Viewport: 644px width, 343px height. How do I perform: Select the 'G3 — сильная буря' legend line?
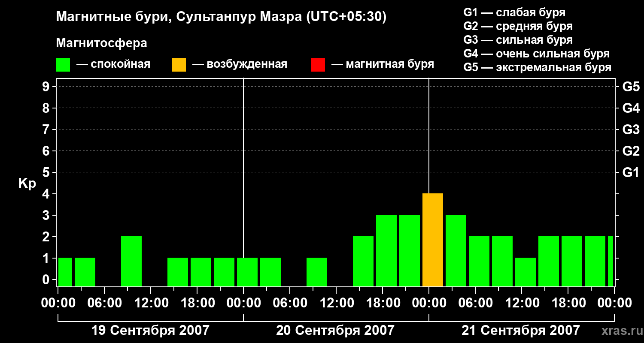(518, 40)
